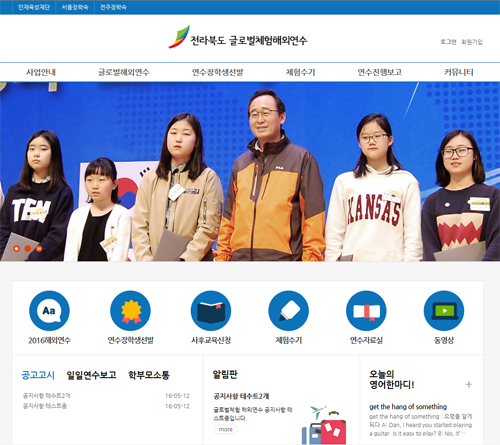500x445 pixels.
Task: Switch to the 학부모소통 tab
Action: coord(149,375)
